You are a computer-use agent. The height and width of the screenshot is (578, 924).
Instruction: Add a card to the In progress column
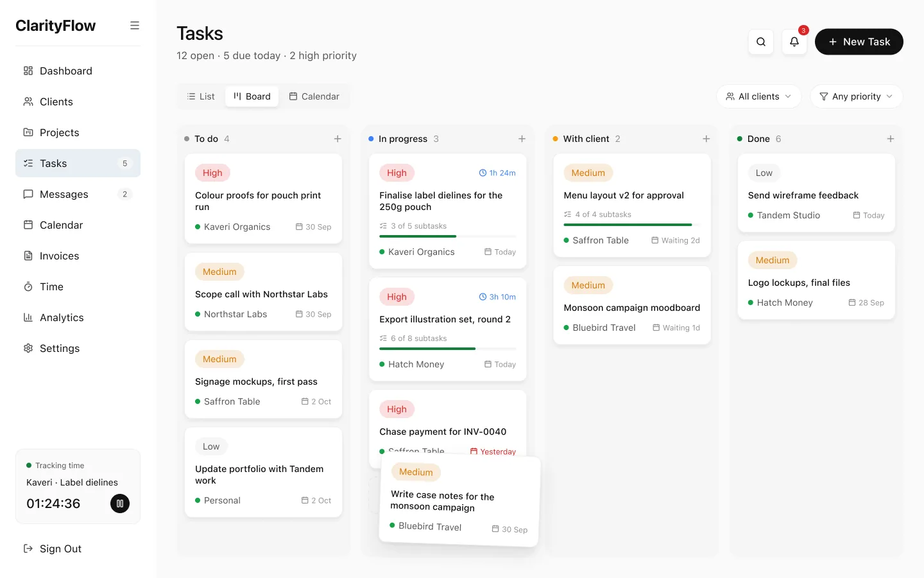click(522, 139)
